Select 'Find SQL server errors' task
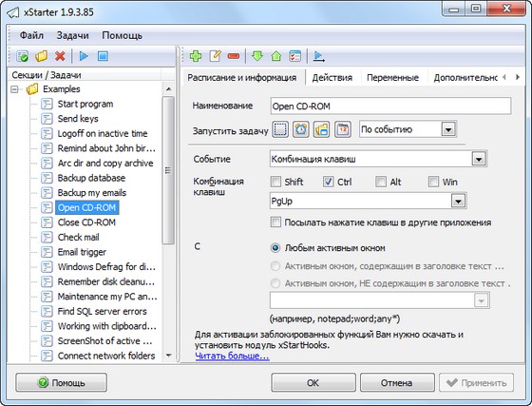 [x=103, y=311]
